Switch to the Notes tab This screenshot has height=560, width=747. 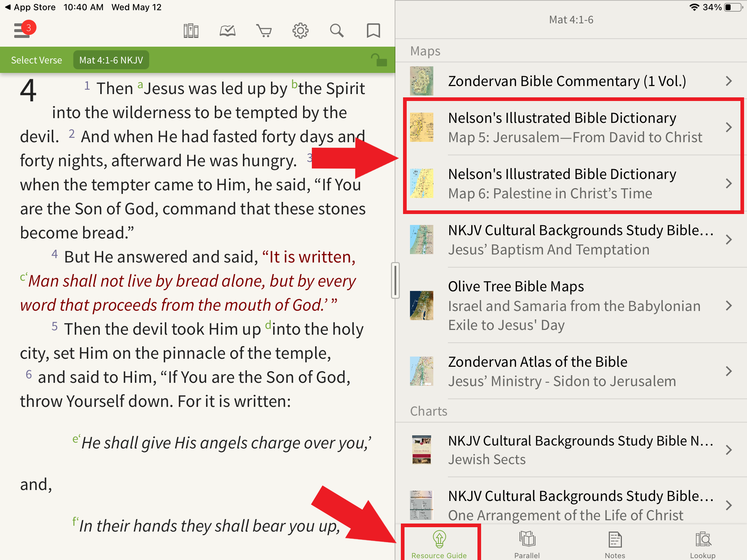(x=615, y=545)
